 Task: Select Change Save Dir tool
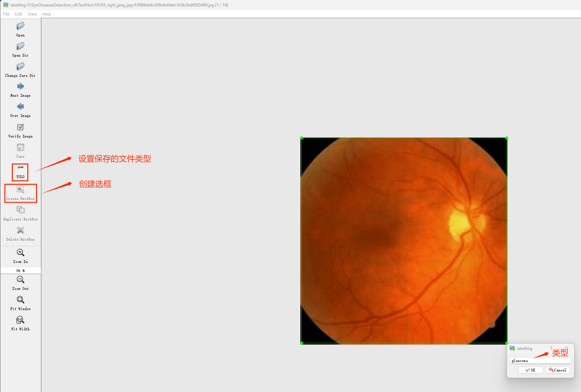[x=20, y=69]
